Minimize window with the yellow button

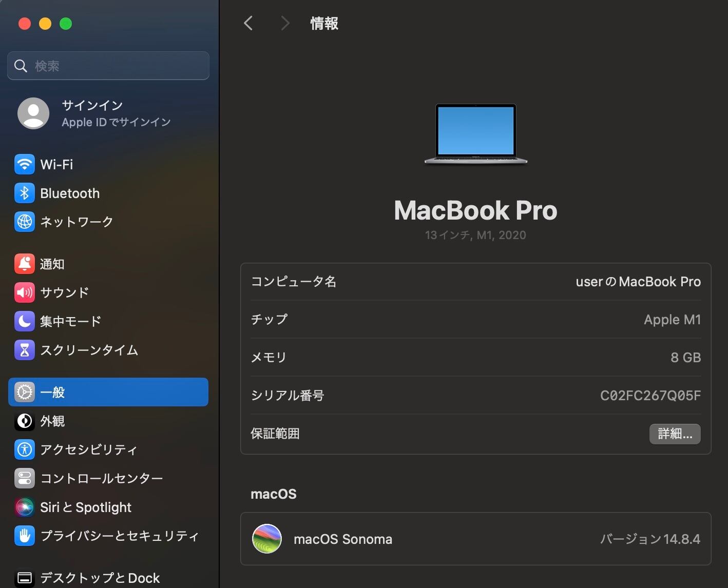pos(45,24)
